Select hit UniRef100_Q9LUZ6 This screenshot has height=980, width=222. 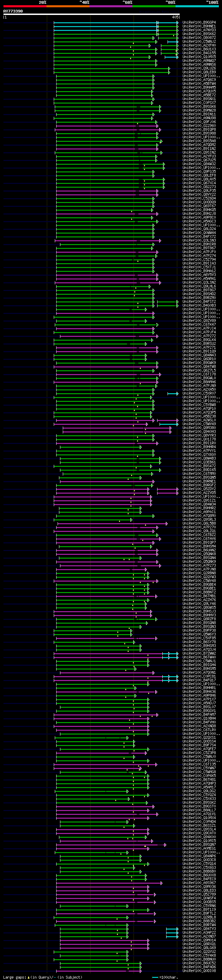click(199, 68)
